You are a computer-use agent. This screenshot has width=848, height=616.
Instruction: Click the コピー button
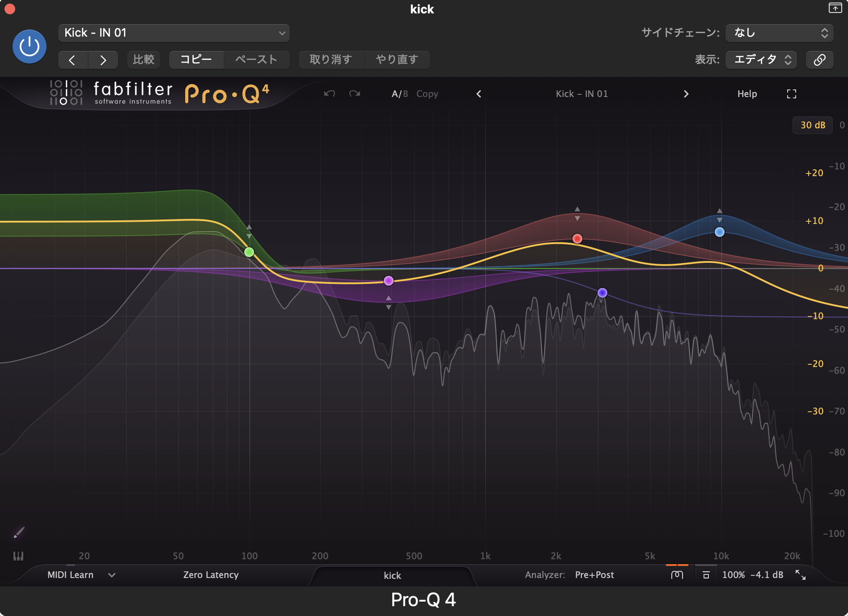tap(196, 60)
